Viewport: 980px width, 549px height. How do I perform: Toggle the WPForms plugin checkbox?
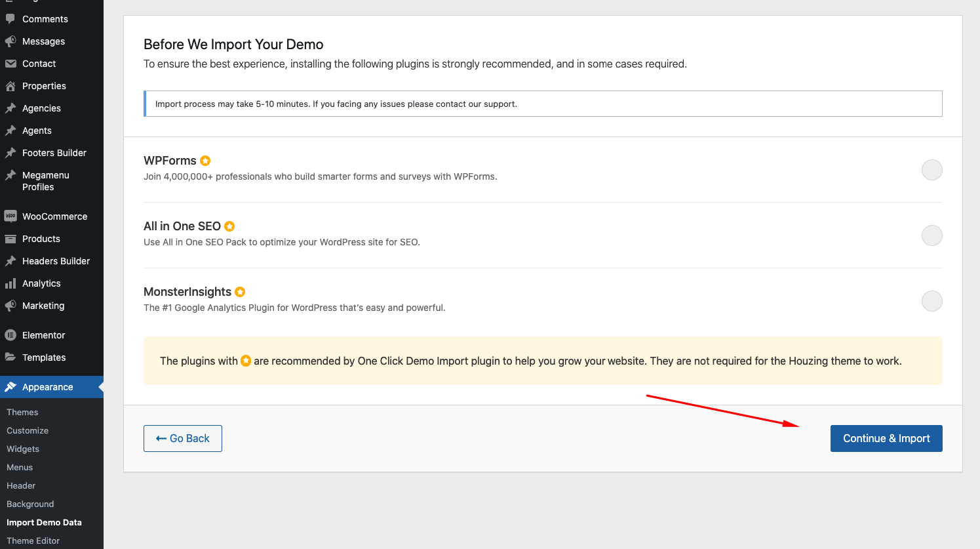pos(931,170)
